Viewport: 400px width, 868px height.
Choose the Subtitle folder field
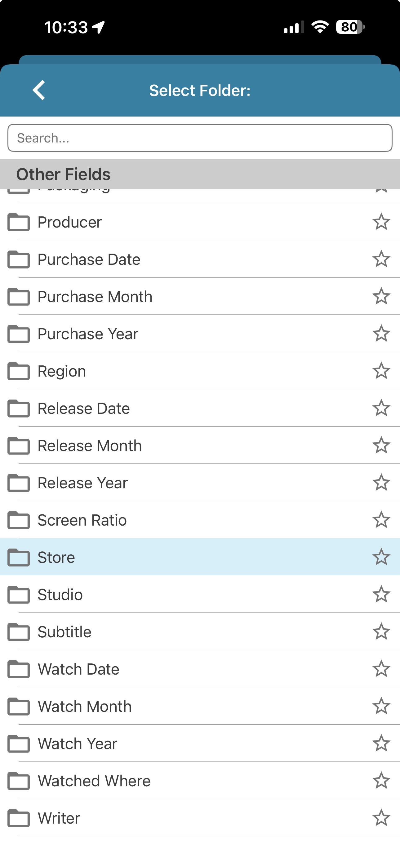point(64,632)
